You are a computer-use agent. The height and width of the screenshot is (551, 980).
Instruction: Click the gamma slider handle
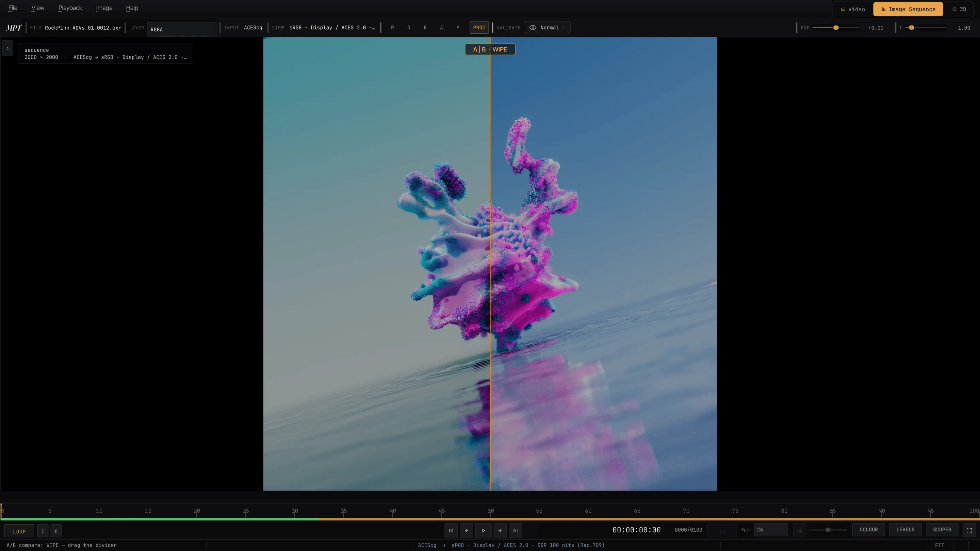(x=912, y=28)
